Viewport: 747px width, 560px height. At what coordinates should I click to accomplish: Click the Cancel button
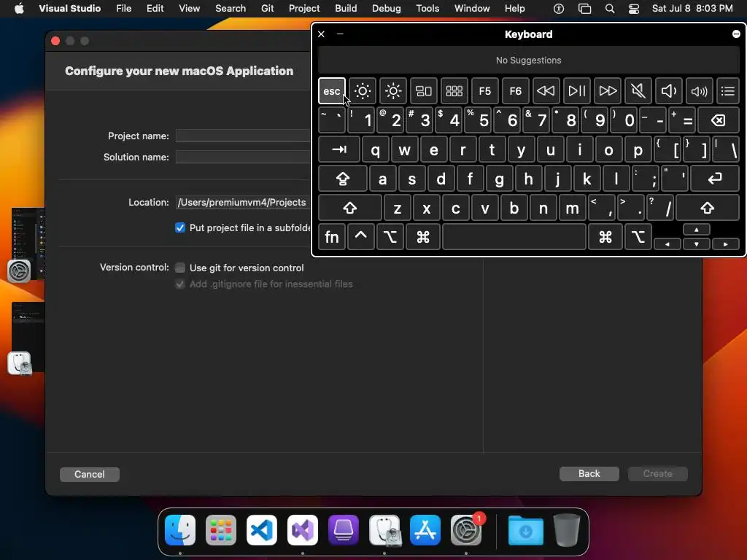pos(90,474)
